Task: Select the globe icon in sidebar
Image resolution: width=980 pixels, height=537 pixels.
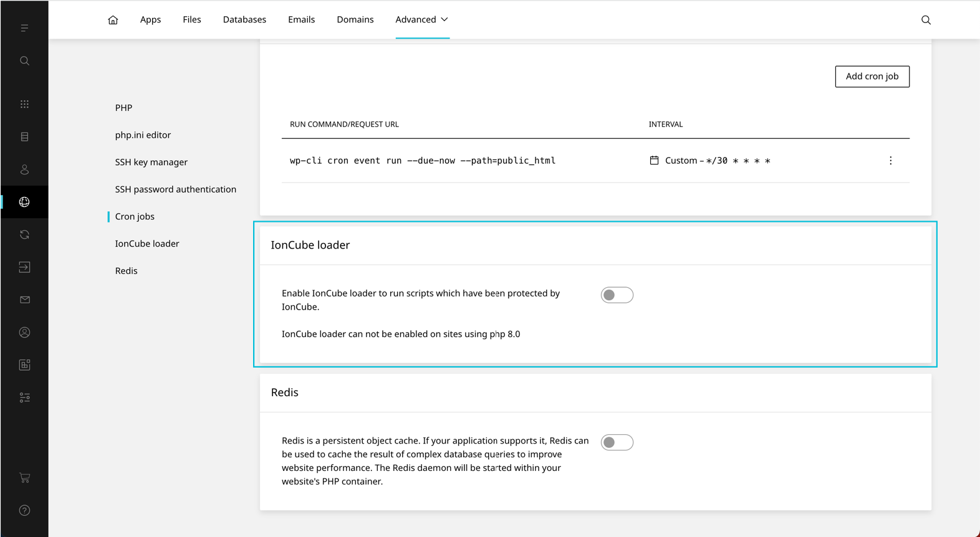Action: coord(24,202)
